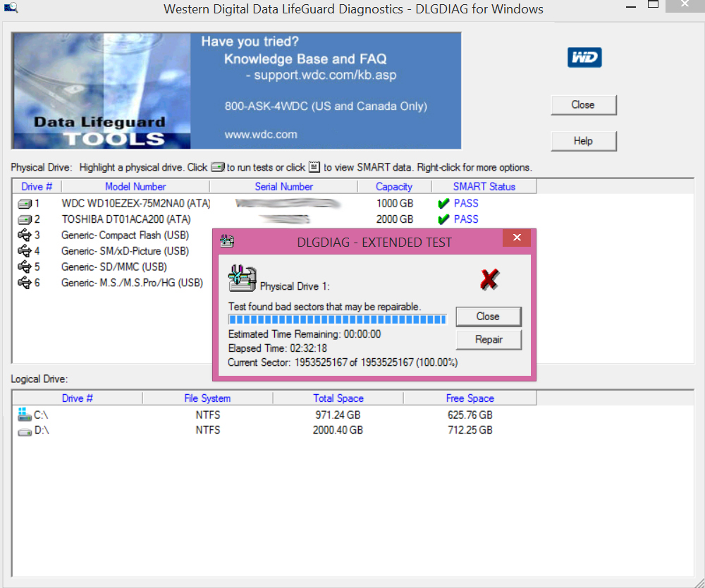The image size is (705, 588).
Task: Select Generic- Compact Flash (USB) row
Action: [x=125, y=235]
